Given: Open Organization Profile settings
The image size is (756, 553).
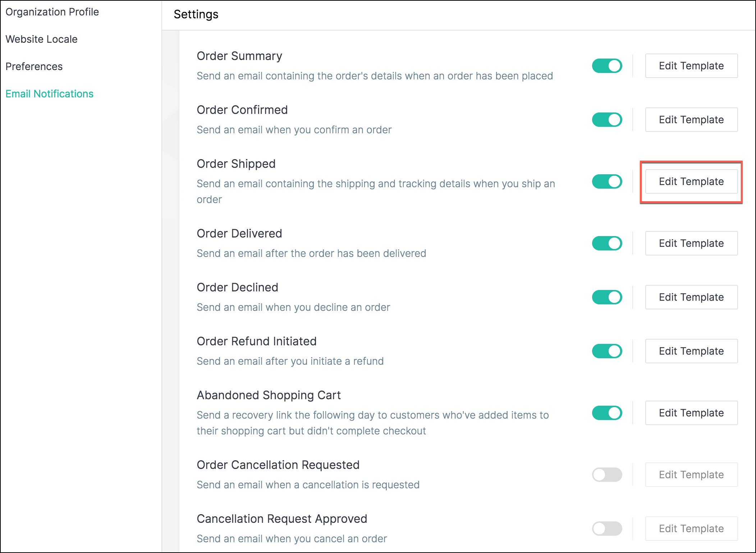Looking at the screenshot, I should point(52,12).
